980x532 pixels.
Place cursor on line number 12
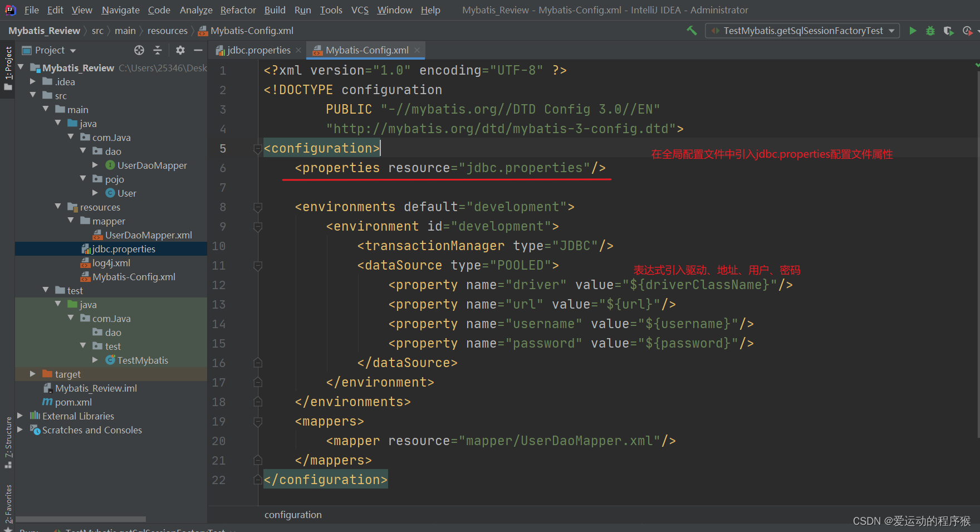point(219,285)
